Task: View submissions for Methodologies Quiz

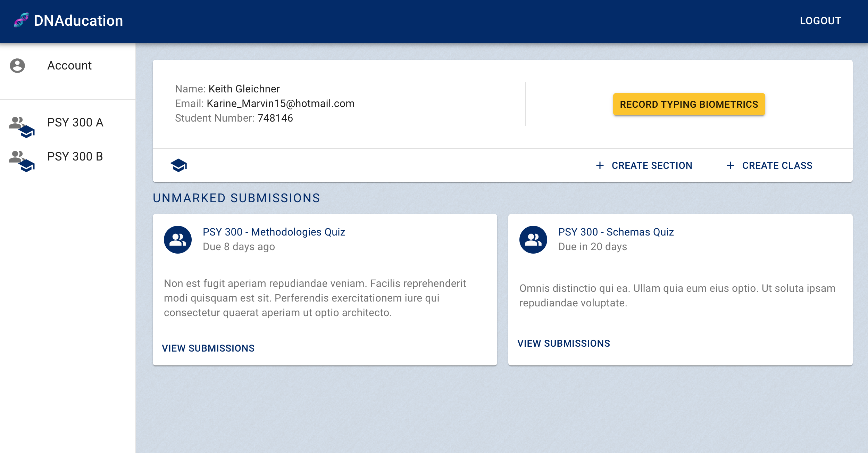Action: (x=208, y=348)
